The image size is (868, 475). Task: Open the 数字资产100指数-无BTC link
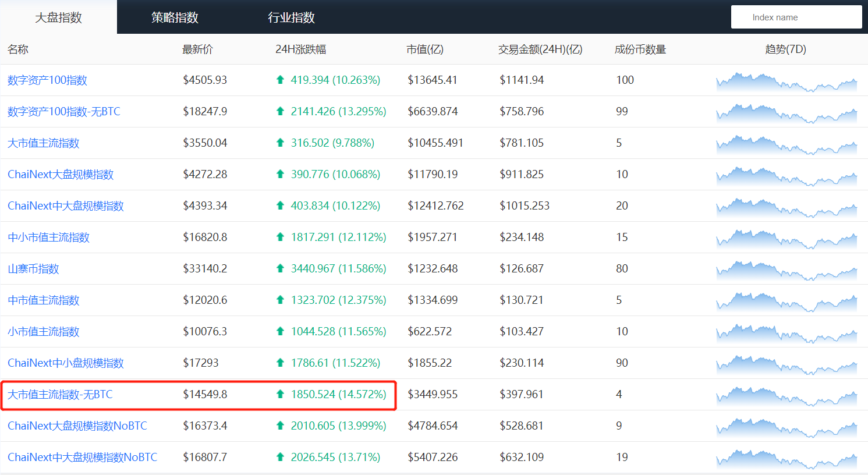[64, 112]
